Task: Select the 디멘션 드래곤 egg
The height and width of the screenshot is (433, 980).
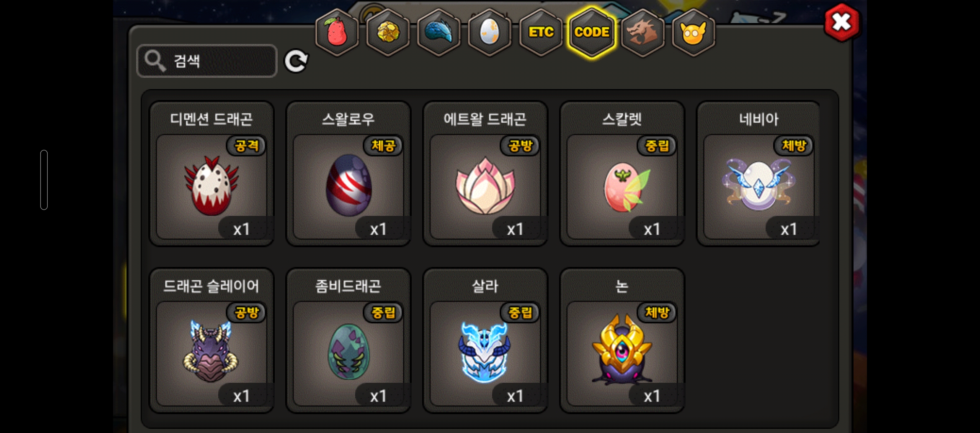Action: (x=211, y=174)
